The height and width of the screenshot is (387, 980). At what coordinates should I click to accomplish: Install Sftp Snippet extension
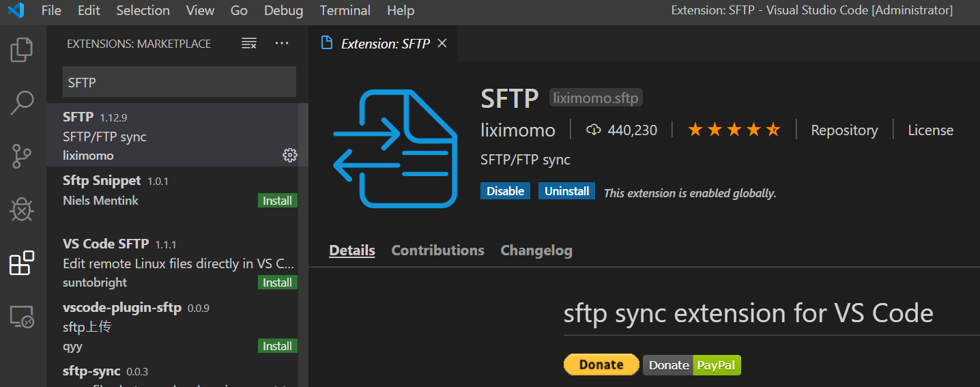pos(278,201)
